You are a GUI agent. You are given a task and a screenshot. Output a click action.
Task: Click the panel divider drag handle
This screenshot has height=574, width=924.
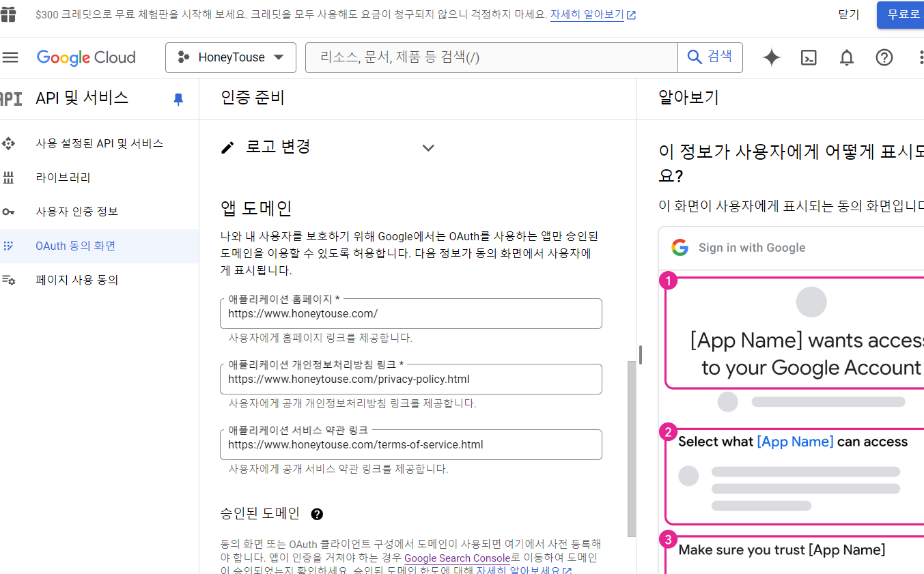[x=641, y=354]
